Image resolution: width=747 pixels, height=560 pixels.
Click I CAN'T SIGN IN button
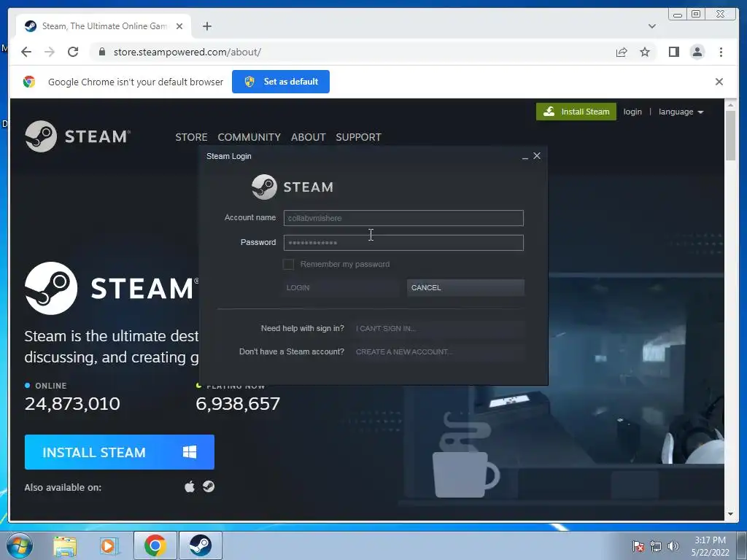point(438,329)
